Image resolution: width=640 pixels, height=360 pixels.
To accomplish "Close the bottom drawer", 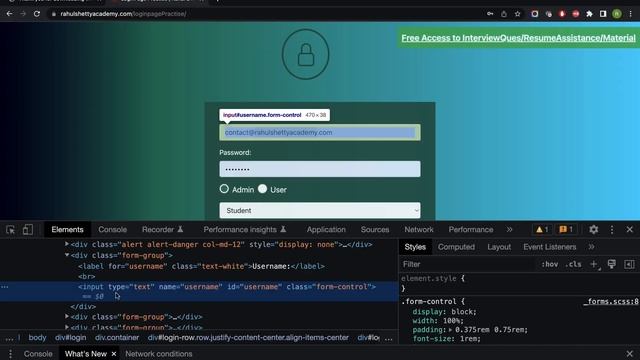I will coord(629,354).
